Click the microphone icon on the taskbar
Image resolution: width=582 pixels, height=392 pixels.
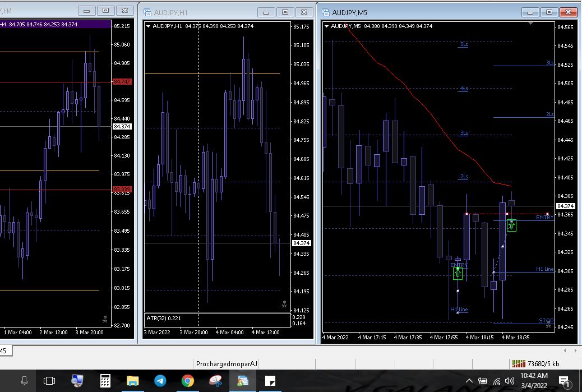24,381
